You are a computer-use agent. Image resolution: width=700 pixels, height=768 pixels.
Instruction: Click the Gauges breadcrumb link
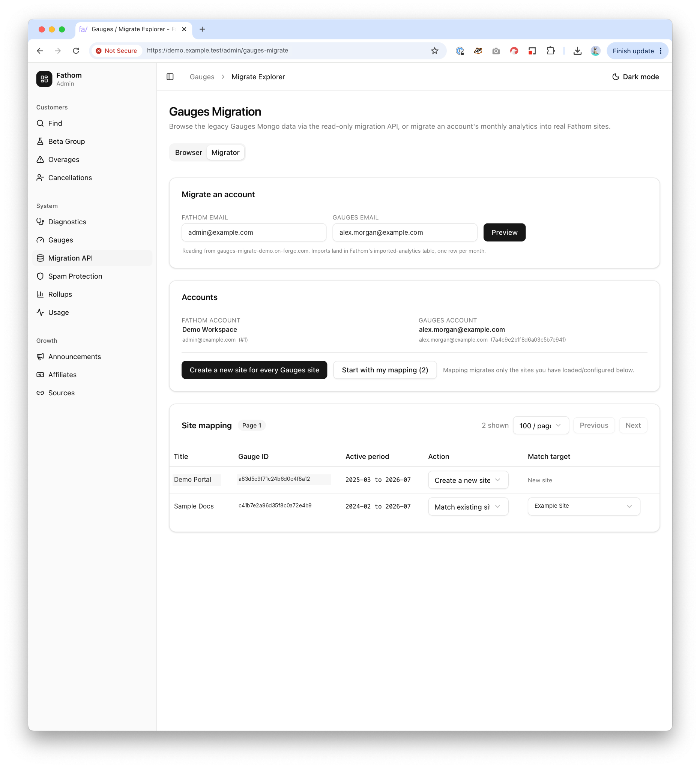202,77
